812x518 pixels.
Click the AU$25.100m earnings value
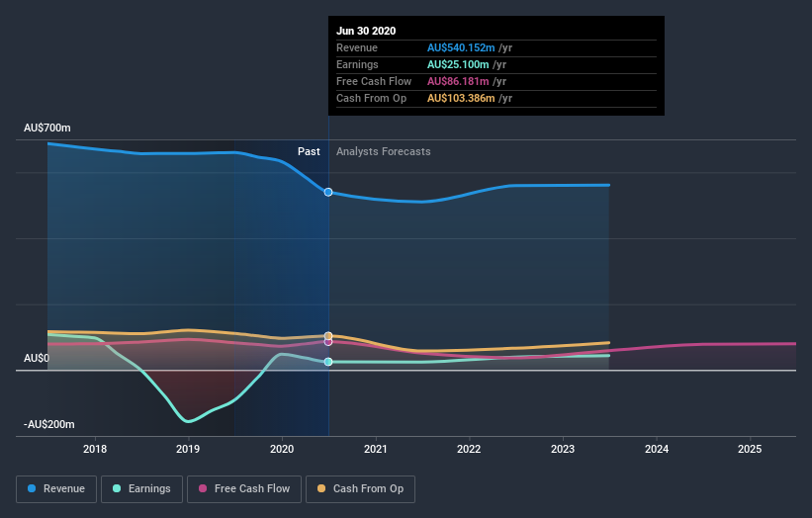(458, 64)
